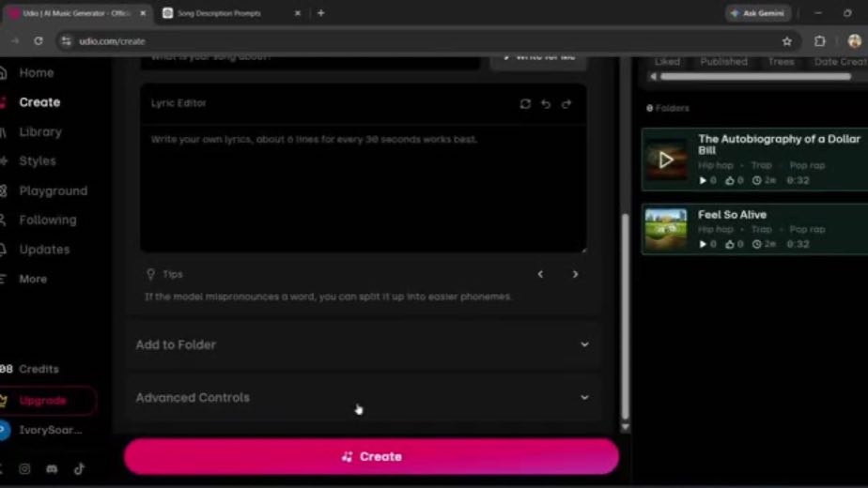
Task: Switch to the Trees tab
Action: [781, 61]
